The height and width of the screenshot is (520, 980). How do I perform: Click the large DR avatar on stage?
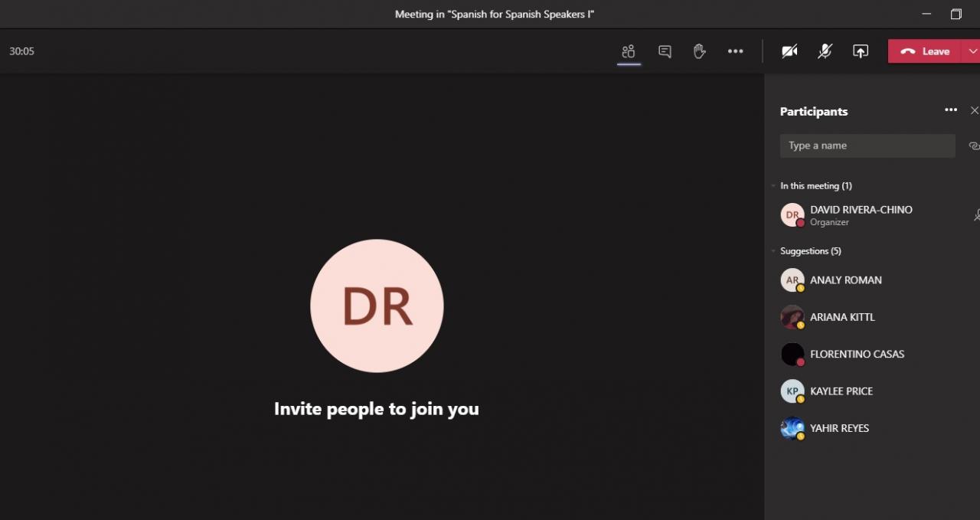coord(377,306)
